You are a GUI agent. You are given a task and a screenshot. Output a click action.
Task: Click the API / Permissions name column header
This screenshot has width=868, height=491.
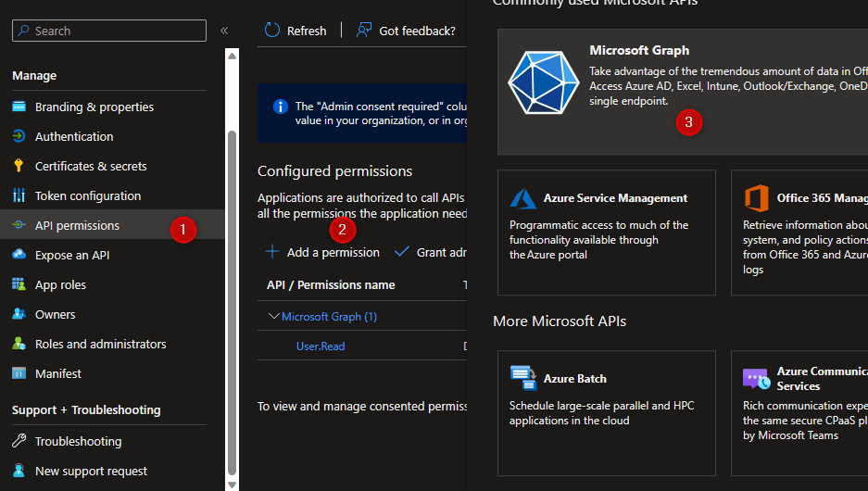pos(331,284)
